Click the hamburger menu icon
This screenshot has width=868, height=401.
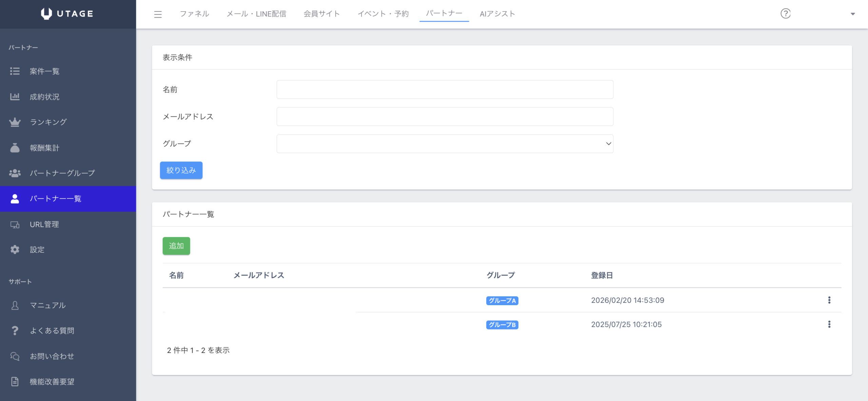pyautogui.click(x=158, y=14)
